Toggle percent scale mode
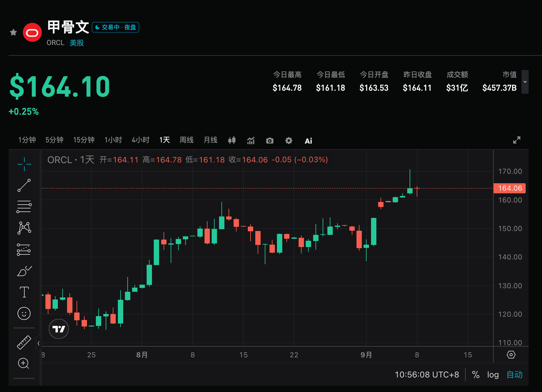This screenshot has height=392, width=542. coord(476,375)
